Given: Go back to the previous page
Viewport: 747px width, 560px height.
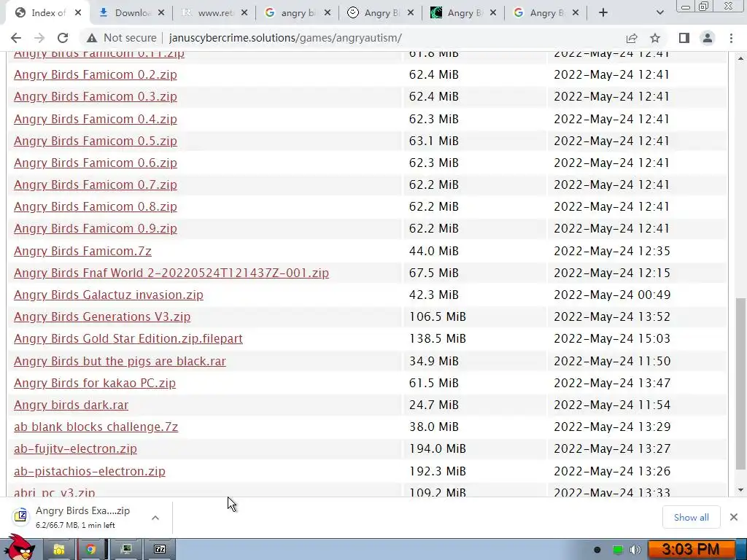Looking at the screenshot, I should [16, 38].
